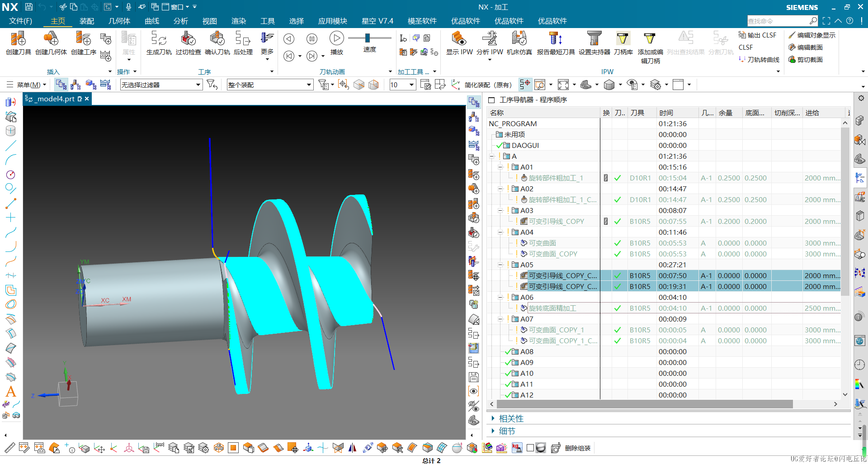Click Edit Section (编辑截面) button
Image resolution: width=868 pixels, height=464 pixels.
[806, 47]
